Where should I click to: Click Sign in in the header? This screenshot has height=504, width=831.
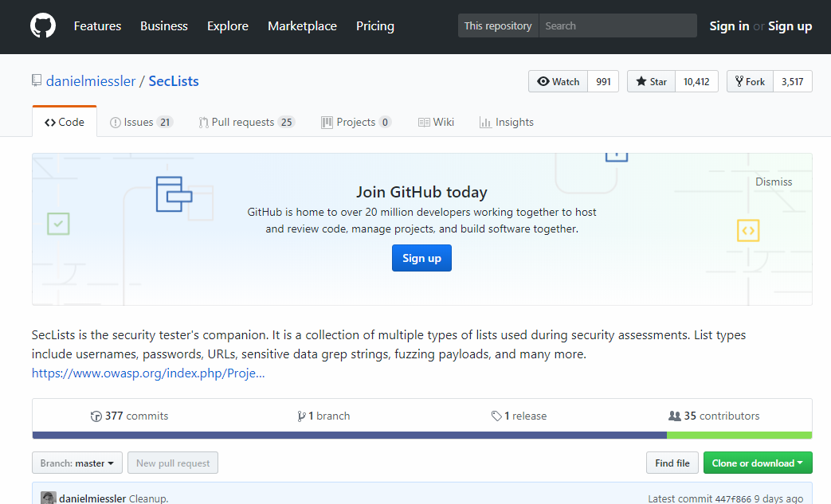(729, 26)
